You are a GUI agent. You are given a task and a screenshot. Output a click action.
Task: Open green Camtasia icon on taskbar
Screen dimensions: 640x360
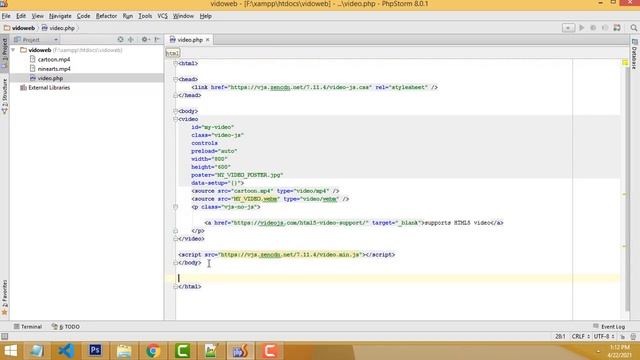182,351
